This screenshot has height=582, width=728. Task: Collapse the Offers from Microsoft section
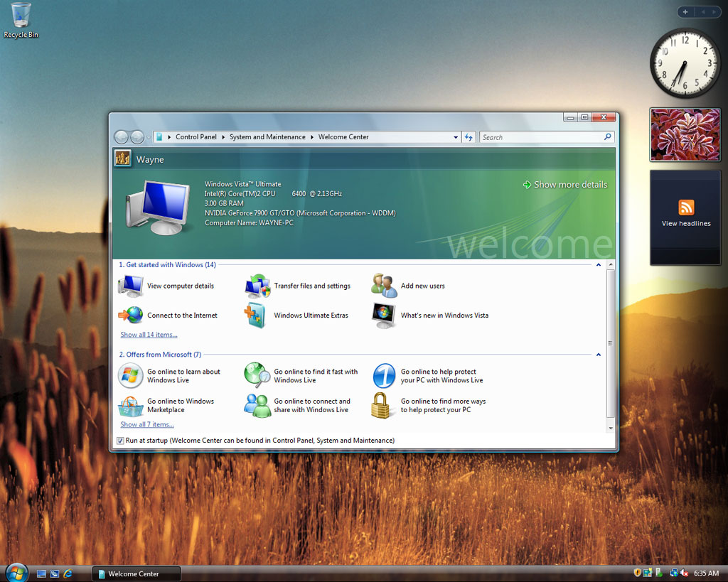tap(599, 355)
